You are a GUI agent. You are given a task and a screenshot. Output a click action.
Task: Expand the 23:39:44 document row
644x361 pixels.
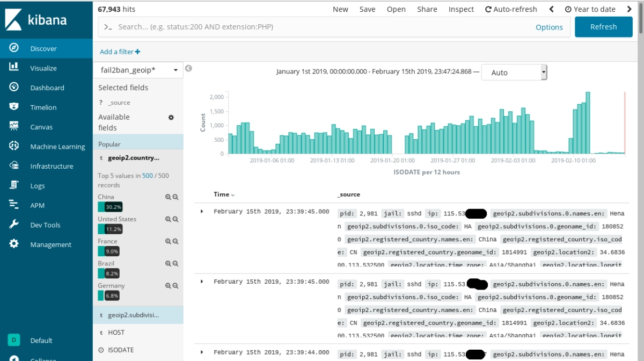[202, 352]
